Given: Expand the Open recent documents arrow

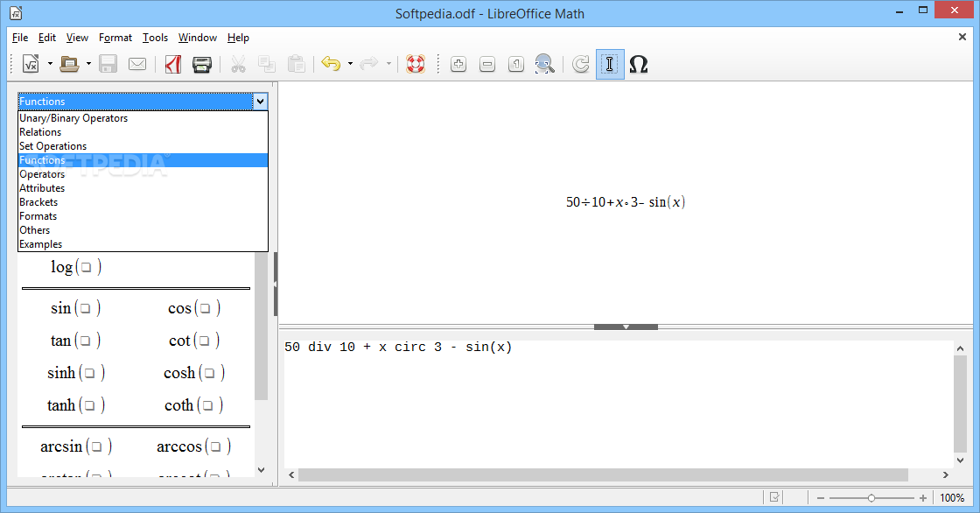Looking at the screenshot, I should (x=88, y=64).
